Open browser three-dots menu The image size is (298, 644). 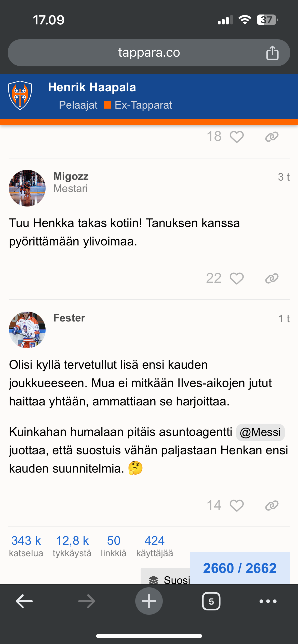pos(268,601)
